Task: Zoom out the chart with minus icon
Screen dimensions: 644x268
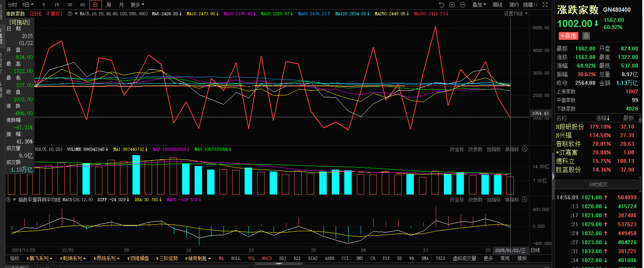Action: pos(463,5)
